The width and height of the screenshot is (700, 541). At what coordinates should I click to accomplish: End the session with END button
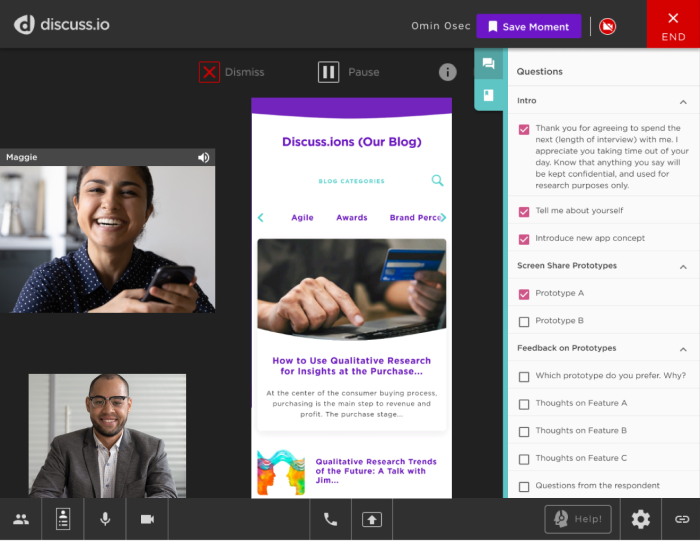tap(673, 24)
